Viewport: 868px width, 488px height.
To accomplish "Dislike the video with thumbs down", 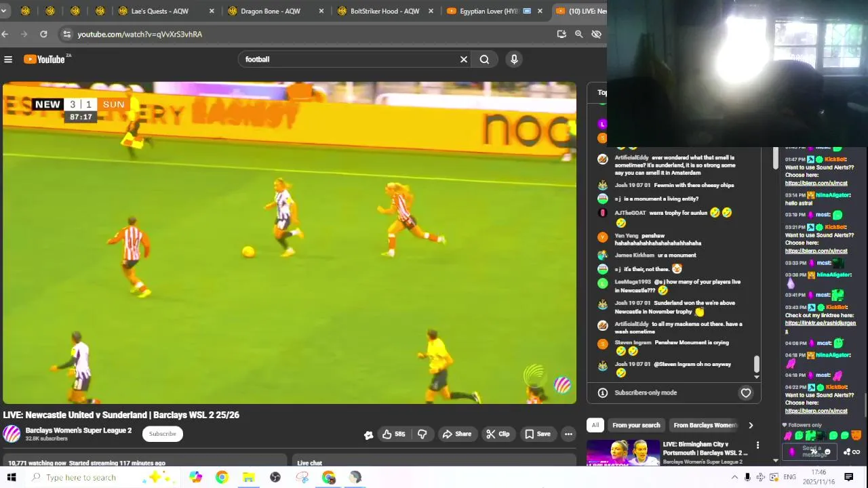I will (422, 434).
